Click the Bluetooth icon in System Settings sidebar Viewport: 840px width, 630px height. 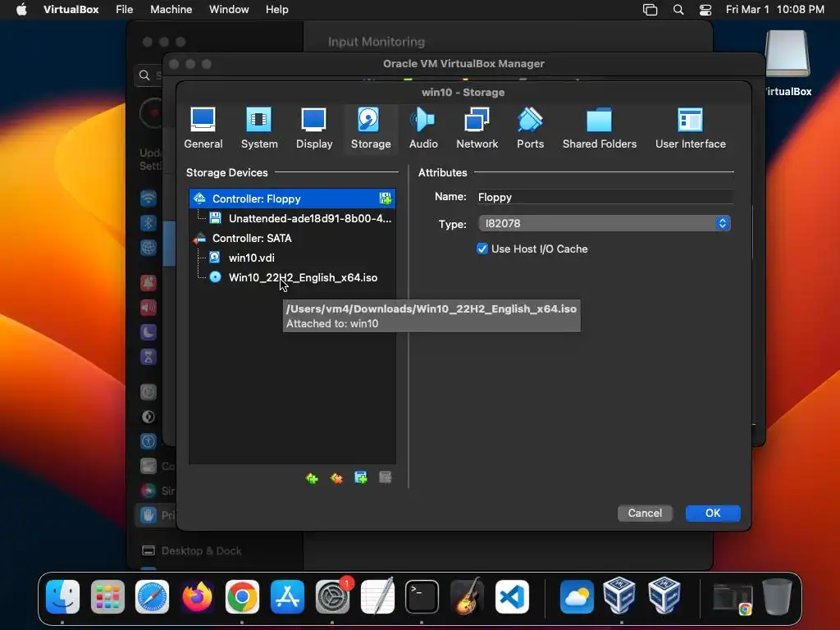coord(148,223)
